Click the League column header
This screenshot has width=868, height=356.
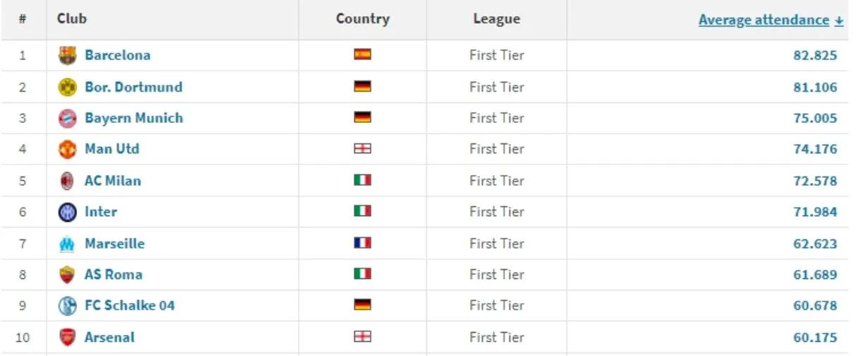(x=496, y=19)
